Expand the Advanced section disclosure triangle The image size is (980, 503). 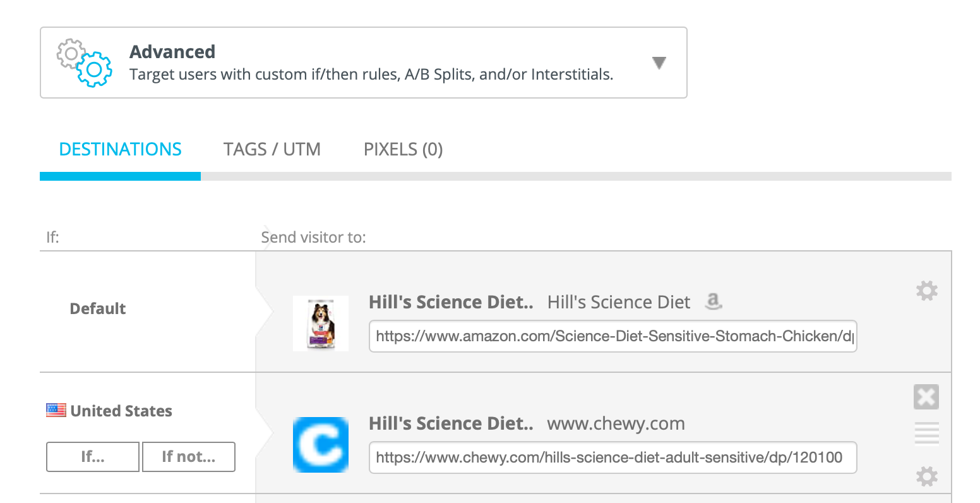659,63
